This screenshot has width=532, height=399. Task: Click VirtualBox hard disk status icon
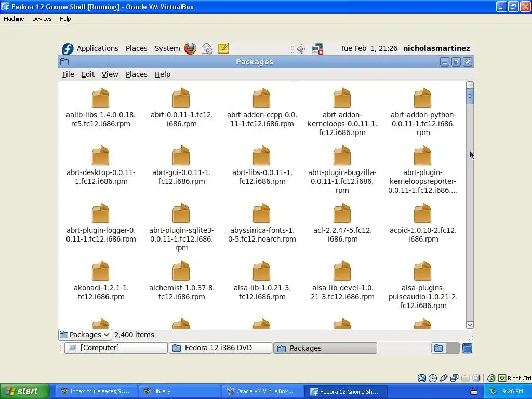421,378
